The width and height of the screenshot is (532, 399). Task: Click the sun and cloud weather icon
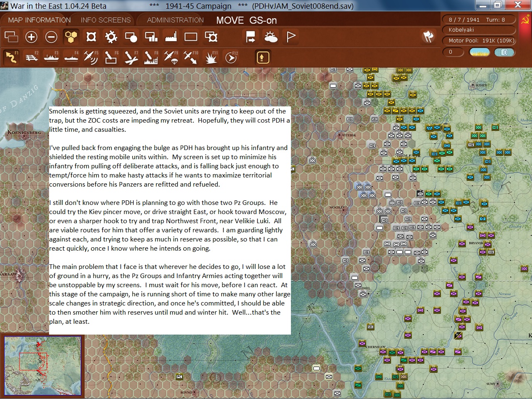tap(271, 37)
